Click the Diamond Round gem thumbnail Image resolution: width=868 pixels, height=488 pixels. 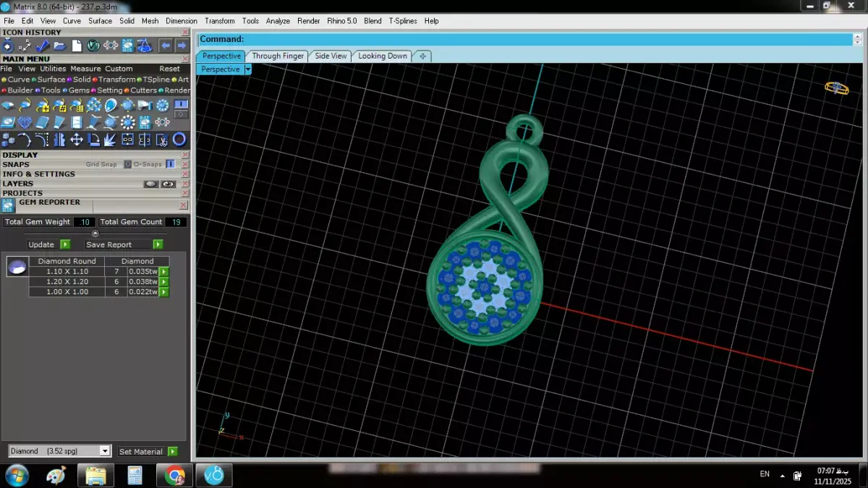(17, 267)
